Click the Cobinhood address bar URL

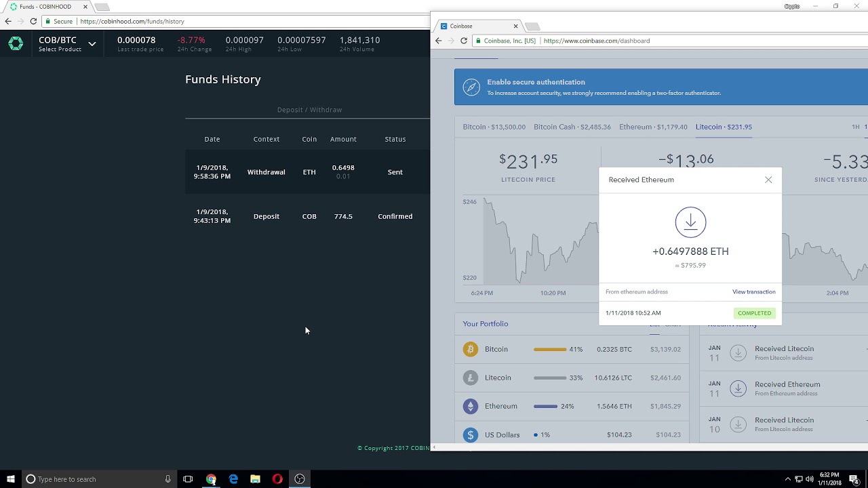(132, 21)
